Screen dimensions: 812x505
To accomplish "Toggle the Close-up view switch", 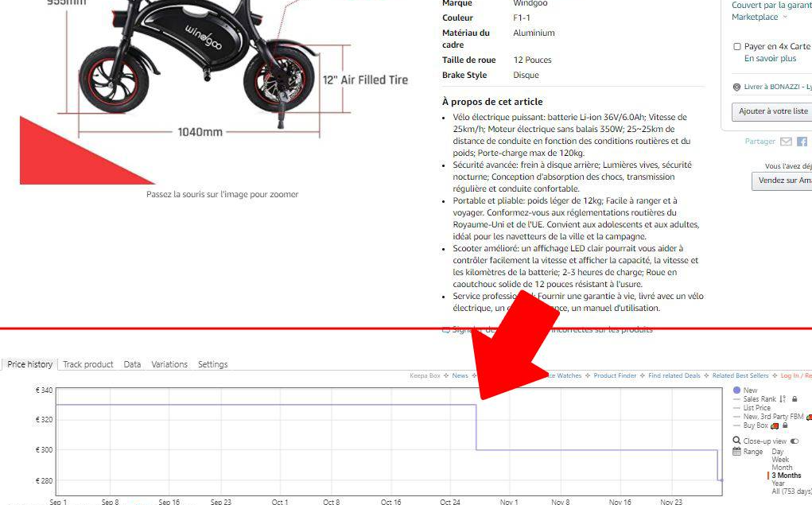I will tap(795, 441).
